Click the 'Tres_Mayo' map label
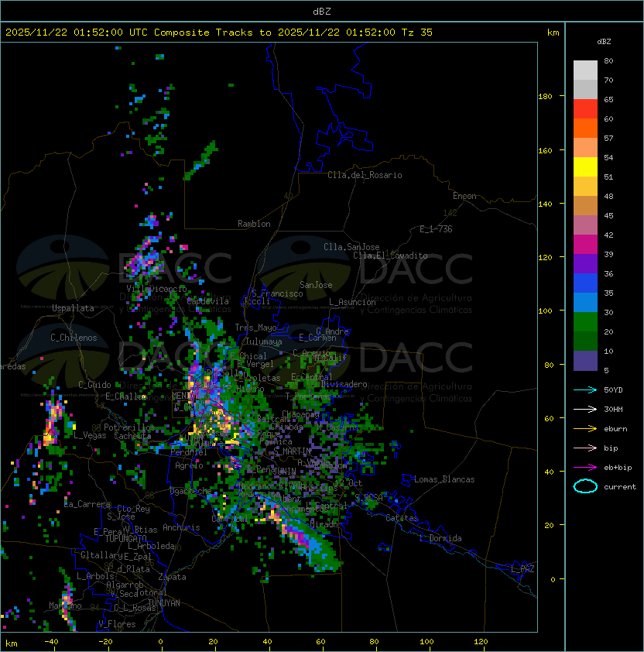Screen dimensions: 644x652 tap(255, 328)
